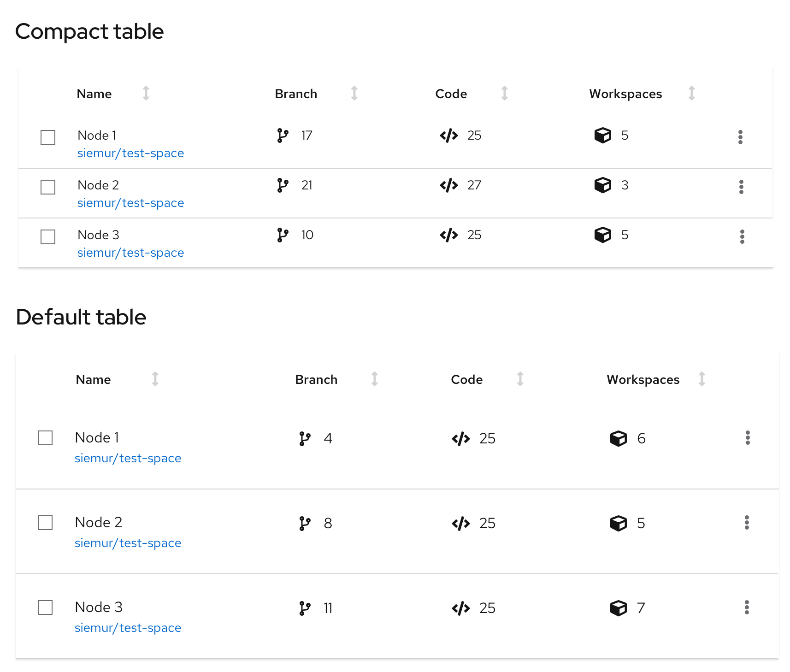790x672 pixels.
Task: Click the Node 3 name in default table
Action: 99,607
